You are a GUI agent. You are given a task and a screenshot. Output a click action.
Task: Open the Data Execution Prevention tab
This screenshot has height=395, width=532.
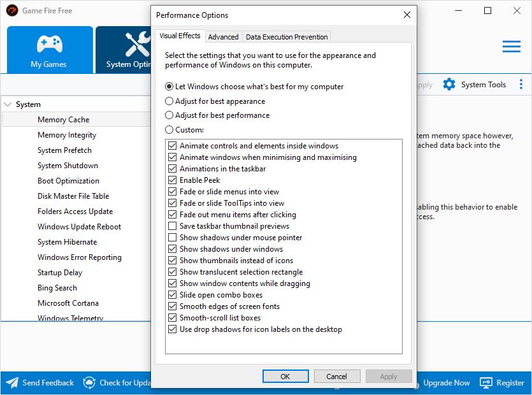[x=287, y=37]
